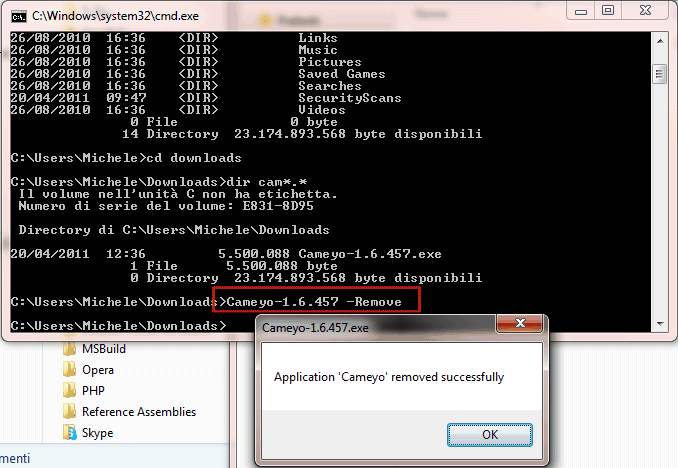Select the Opera folder in Explorer
The image size is (678, 468).
click(88, 370)
